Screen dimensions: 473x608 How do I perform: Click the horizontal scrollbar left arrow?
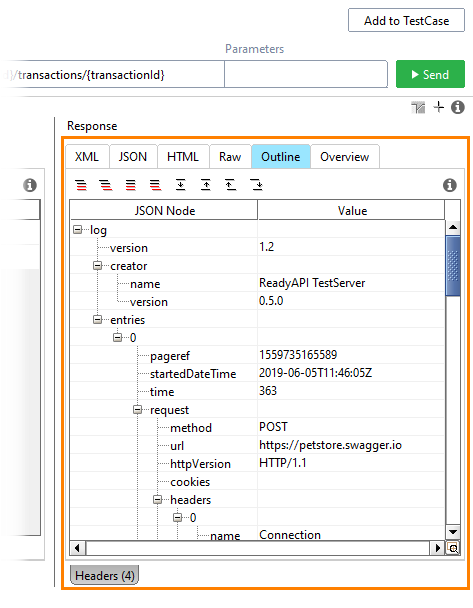click(x=77, y=548)
